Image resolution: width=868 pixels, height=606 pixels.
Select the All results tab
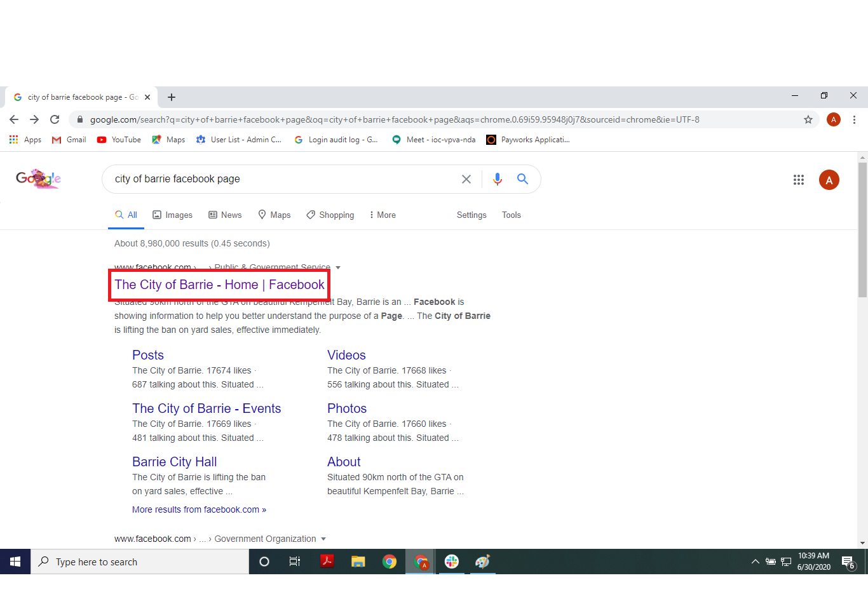click(x=126, y=215)
